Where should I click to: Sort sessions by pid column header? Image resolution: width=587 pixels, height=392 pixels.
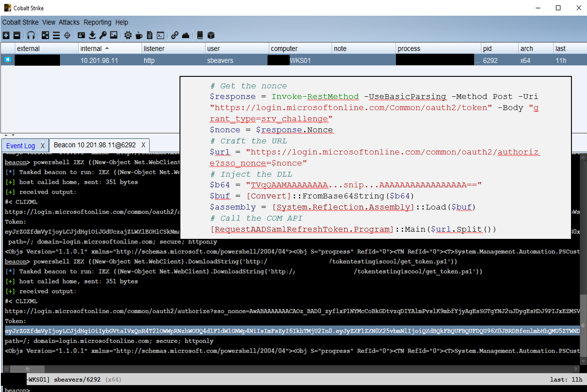click(x=500, y=48)
